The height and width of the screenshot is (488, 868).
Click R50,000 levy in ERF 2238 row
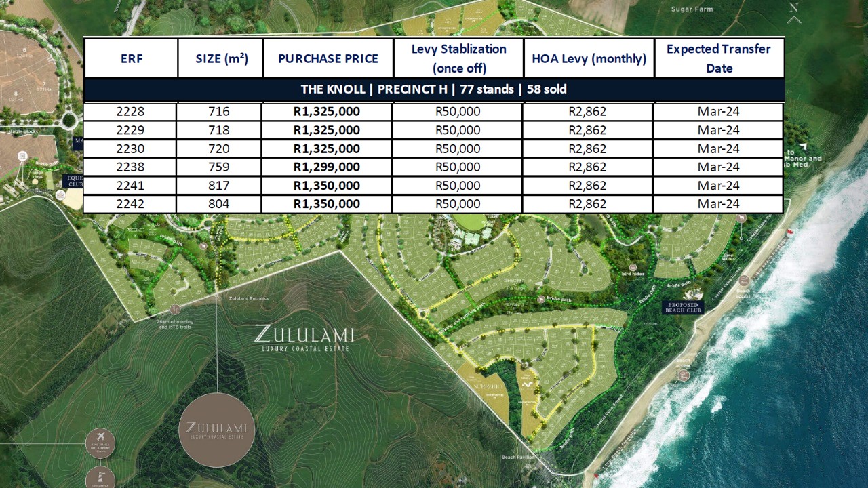[458, 167]
